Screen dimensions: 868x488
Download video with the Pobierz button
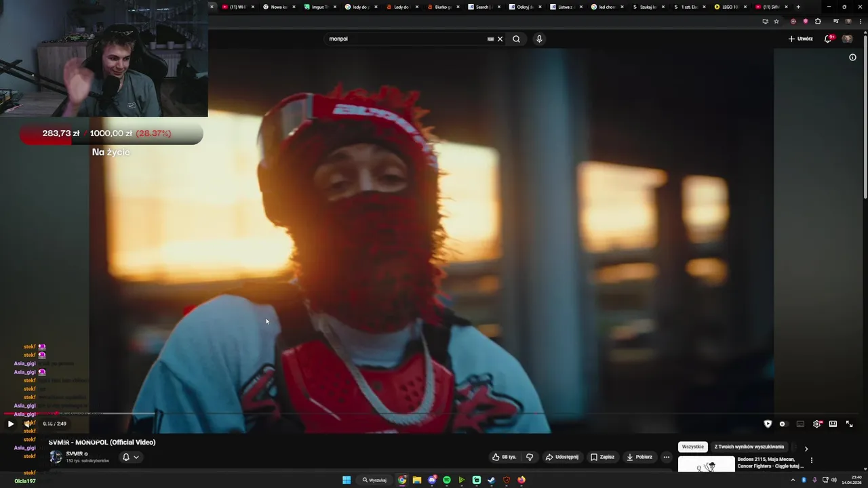[x=639, y=457]
